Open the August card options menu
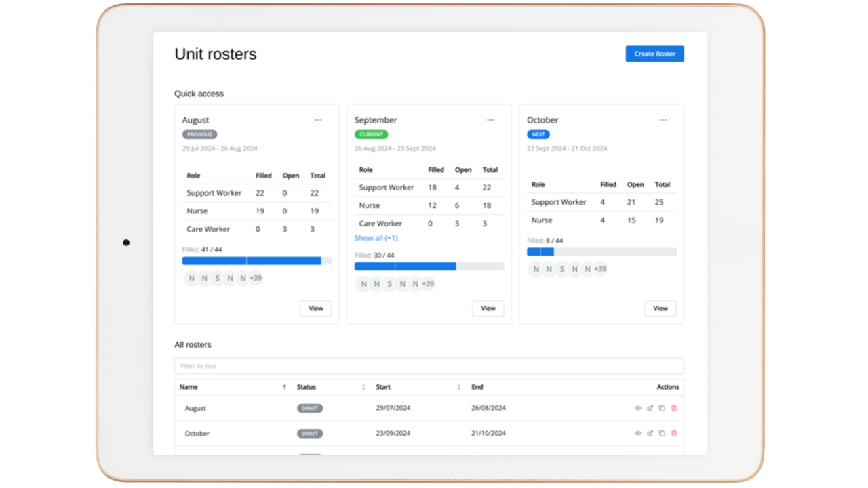 [x=318, y=120]
